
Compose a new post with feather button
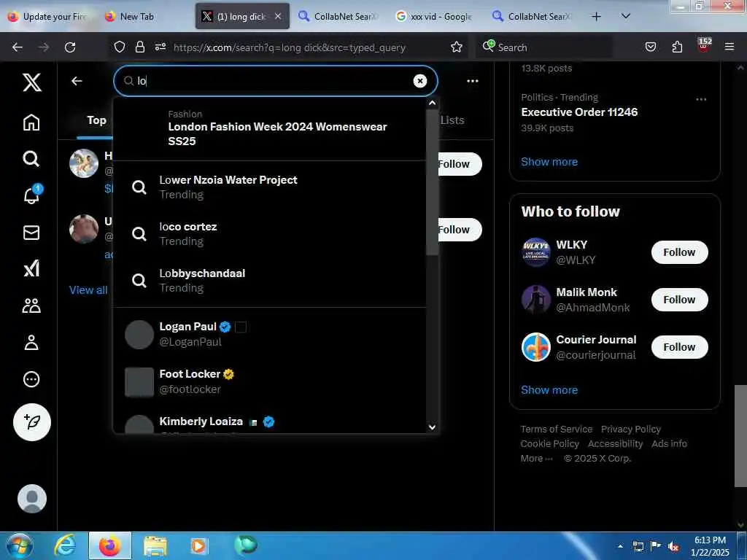(x=32, y=422)
